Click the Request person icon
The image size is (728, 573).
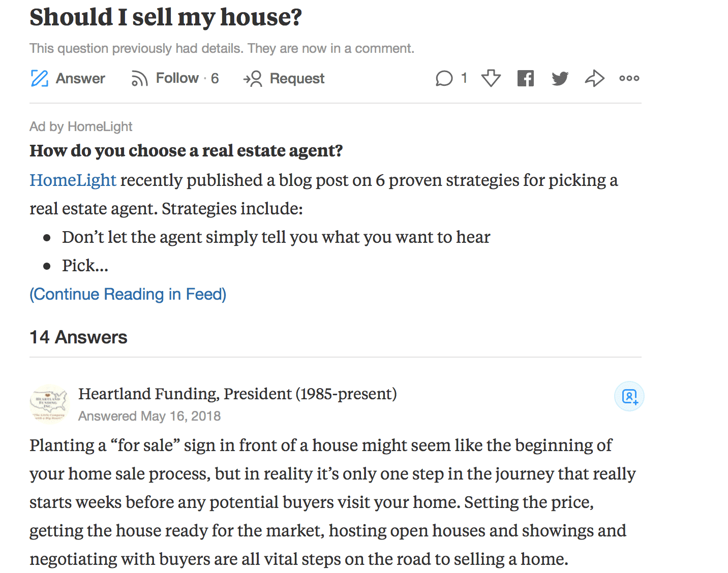253,79
